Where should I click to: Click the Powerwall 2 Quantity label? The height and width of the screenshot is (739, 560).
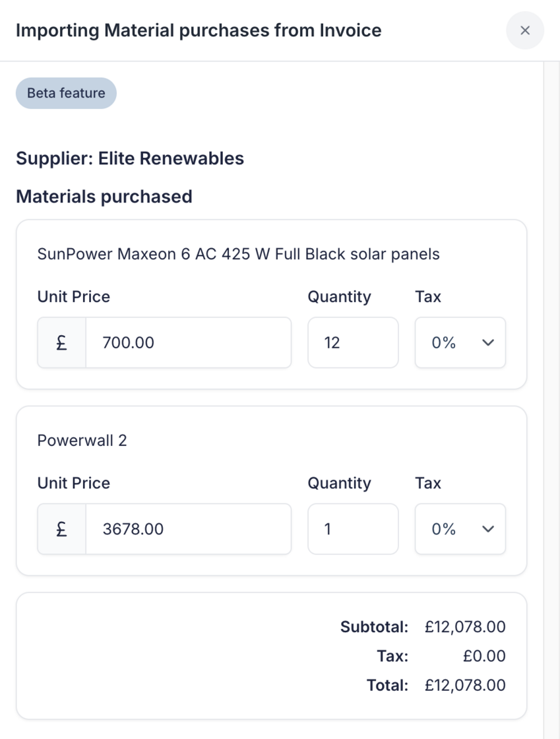click(339, 483)
